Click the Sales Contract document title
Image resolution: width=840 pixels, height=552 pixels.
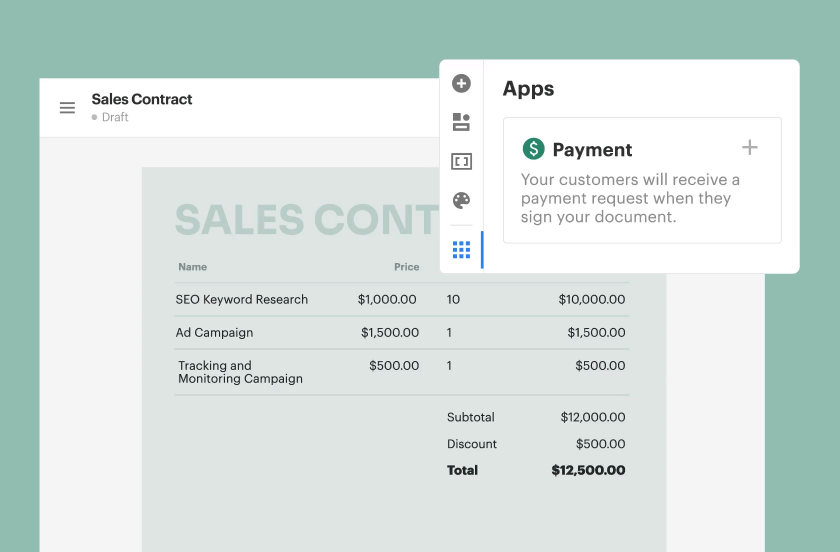[142, 99]
